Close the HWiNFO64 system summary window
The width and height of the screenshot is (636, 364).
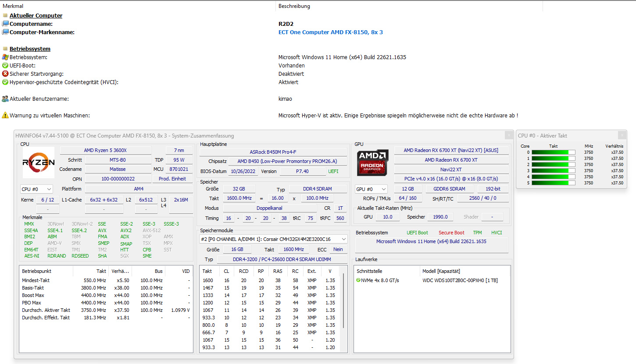point(508,135)
